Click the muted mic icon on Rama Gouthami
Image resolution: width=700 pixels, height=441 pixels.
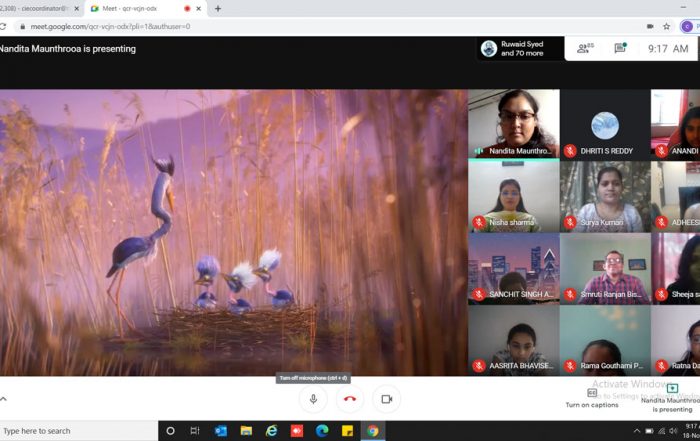pyautogui.click(x=570, y=366)
